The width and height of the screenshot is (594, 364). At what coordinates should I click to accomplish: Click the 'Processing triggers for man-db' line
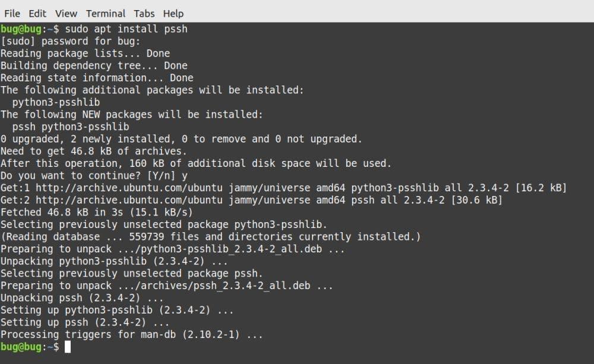coord(131,334)
